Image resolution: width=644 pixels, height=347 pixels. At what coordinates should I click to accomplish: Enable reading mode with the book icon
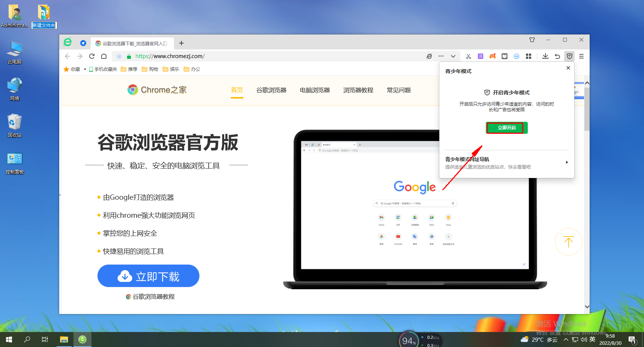504,56
